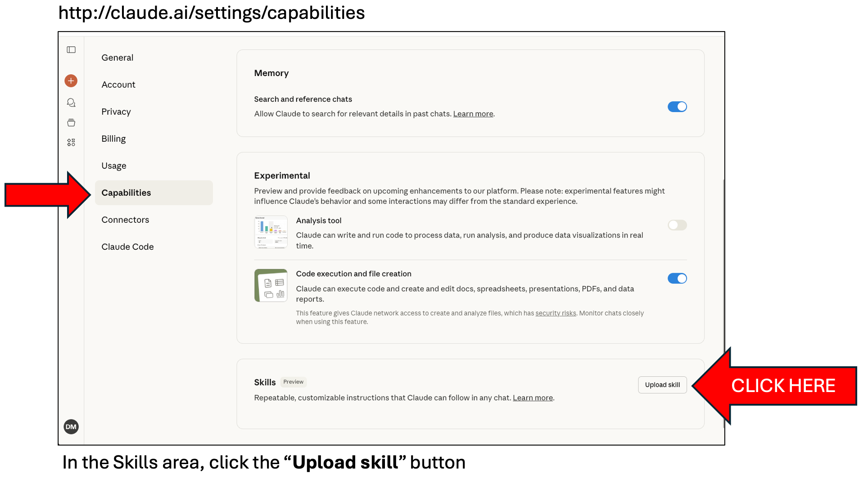Screen dimensions: 868x478
Task: Toggle the sidebar panel icon
Action: (71, 50)
